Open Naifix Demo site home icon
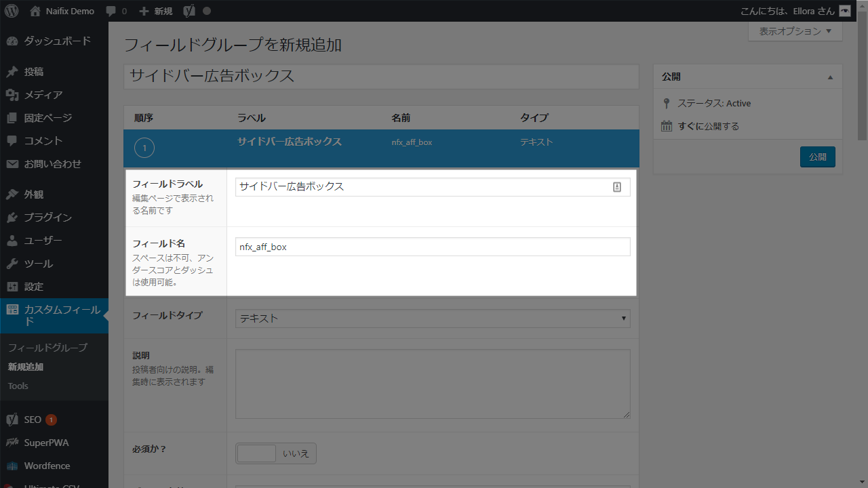This screenshot has width=868, height=488. [x=35, y=11]
